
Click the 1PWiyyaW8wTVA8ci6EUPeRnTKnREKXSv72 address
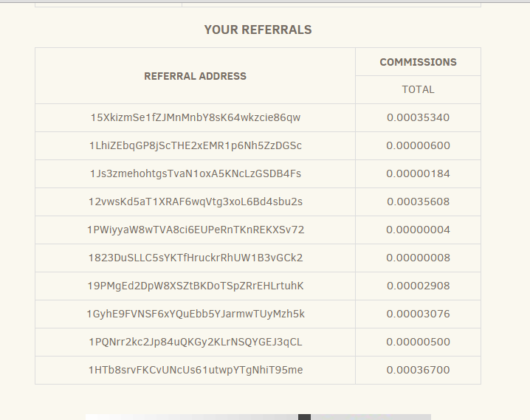tap(196, 230)
